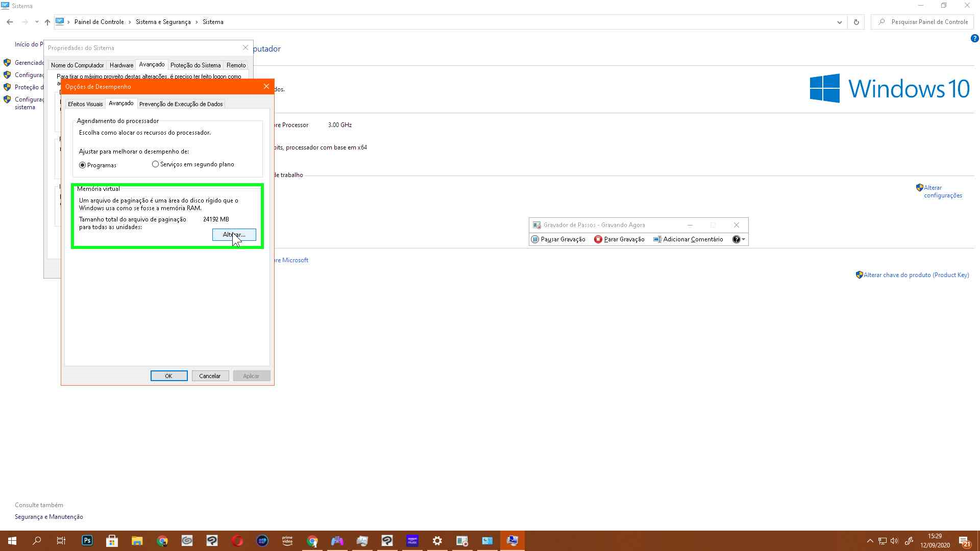Open Alterar chave do produto link
Image resolution: width=980 pixels, height=551 pixels.
tap(916, 275)
